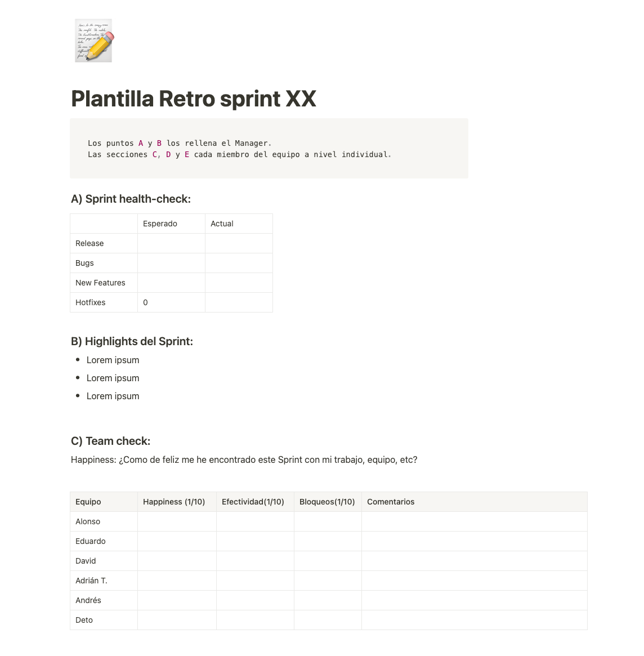Image resolution: width=644 pixels, height=656 pixels.
Task: Select the Efectividad(1/10) column header
Action: [x=255, y=502]
